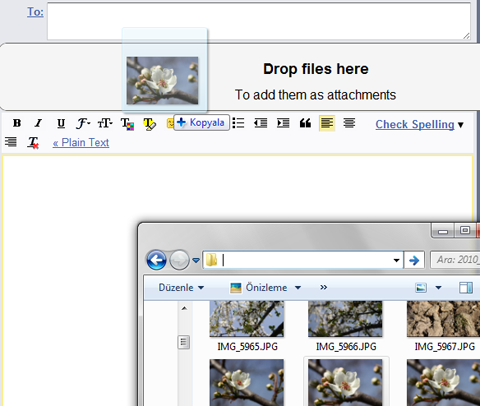Align text left in message
This screenshot has height=406, width=480.
327,123
